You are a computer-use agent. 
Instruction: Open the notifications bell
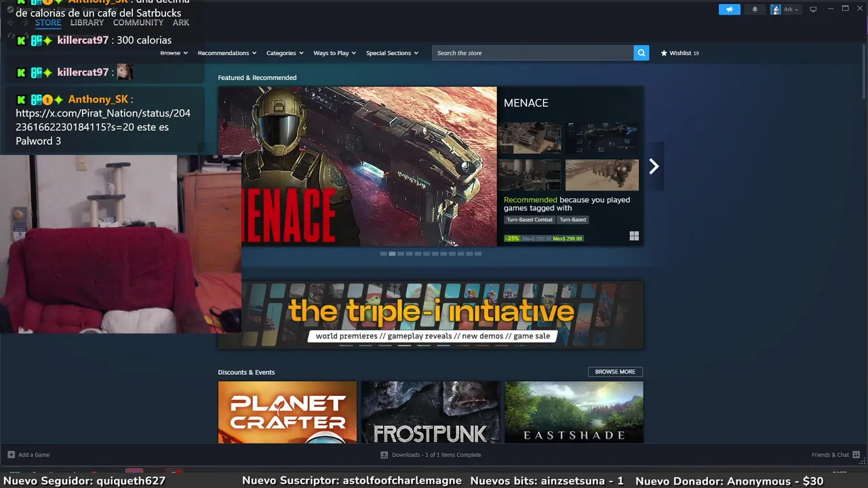point(755,9)
